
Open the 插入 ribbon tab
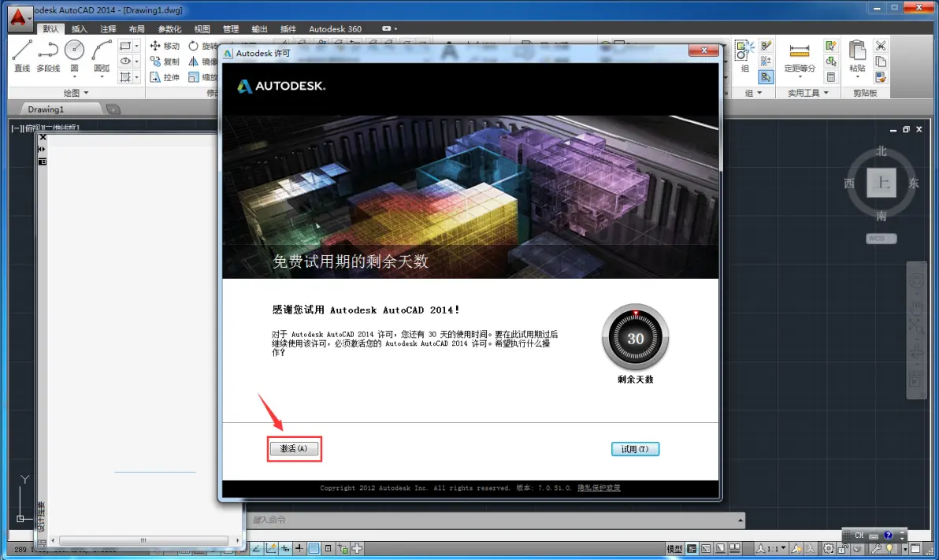pyautogui.click(x=80, y=29)
